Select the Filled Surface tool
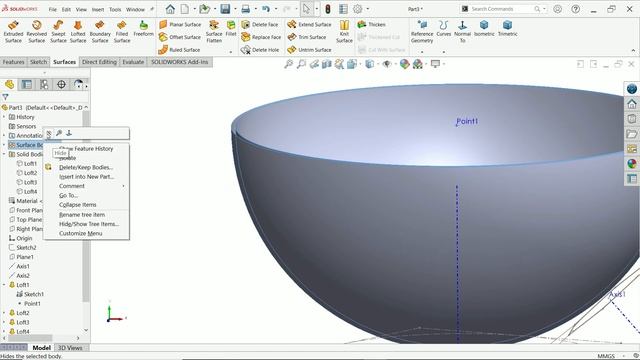 pyautogui.click(x=122, y=31)
